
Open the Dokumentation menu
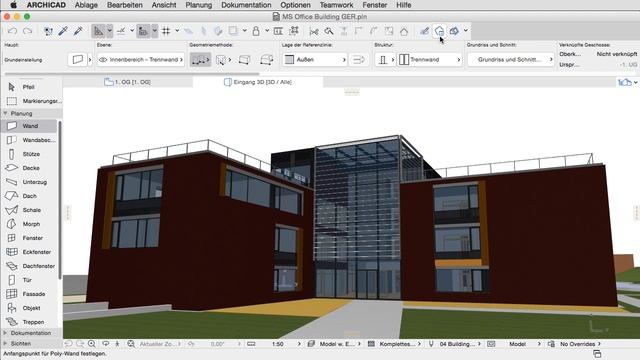[x=246, y=5]
